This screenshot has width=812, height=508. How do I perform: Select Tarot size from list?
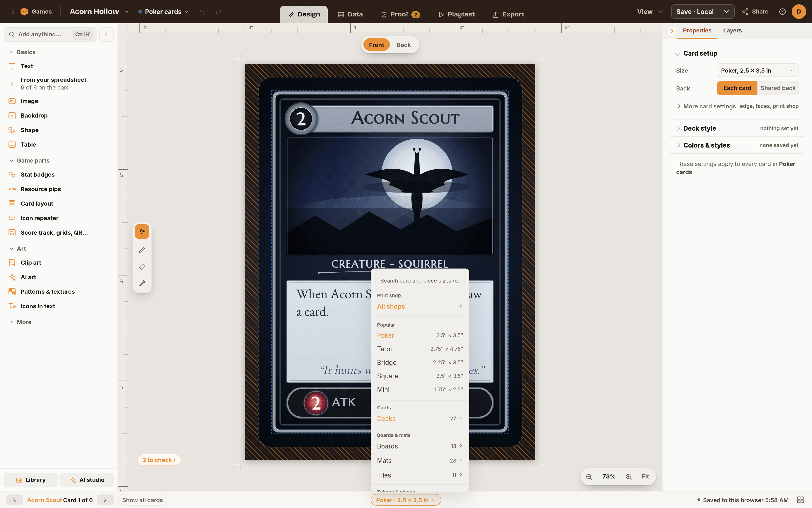pos(420,349)
